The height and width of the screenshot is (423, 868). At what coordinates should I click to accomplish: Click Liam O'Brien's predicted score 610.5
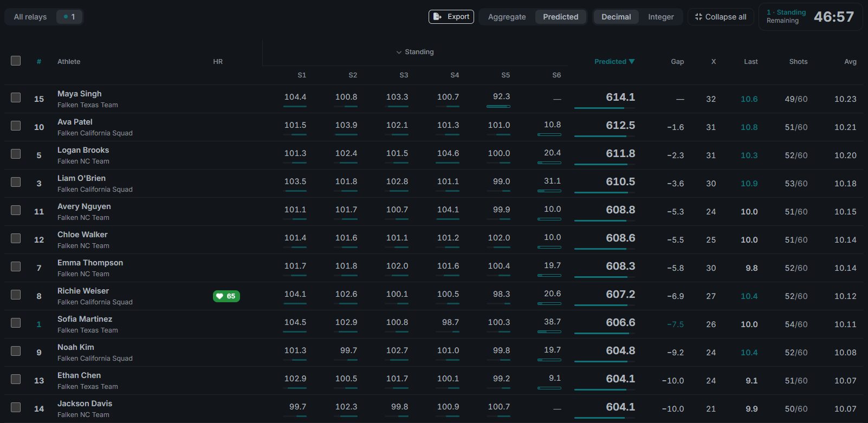620,181
